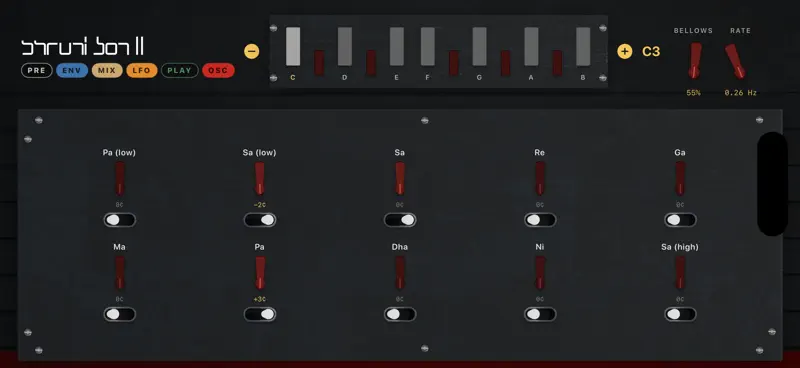Enable the Re reed switch
The width and height of the screenshot is (800, 368).
pos(540,220)
